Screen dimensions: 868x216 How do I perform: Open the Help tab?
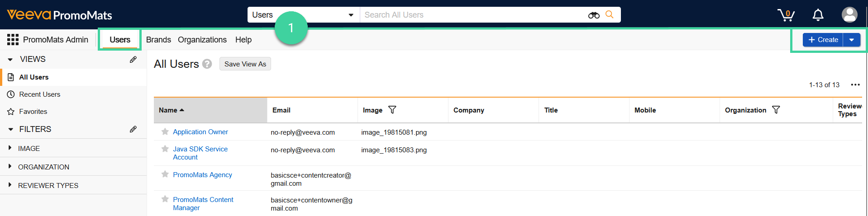click(243, 40)
